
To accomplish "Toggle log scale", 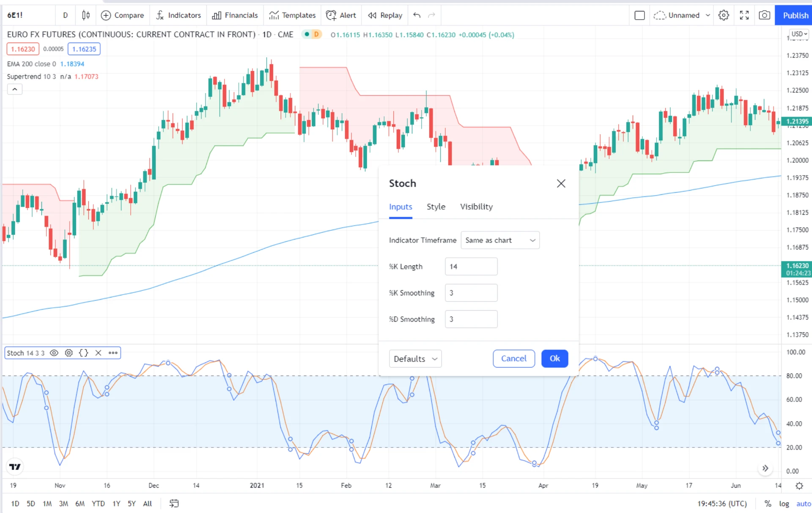I will [x=784, y=504].
